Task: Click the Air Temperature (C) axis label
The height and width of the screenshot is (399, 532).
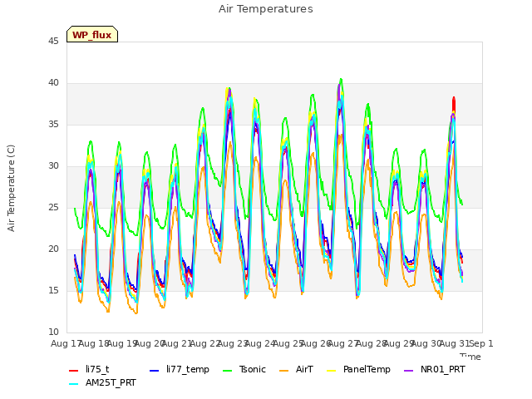Action: tap(11, 189)
